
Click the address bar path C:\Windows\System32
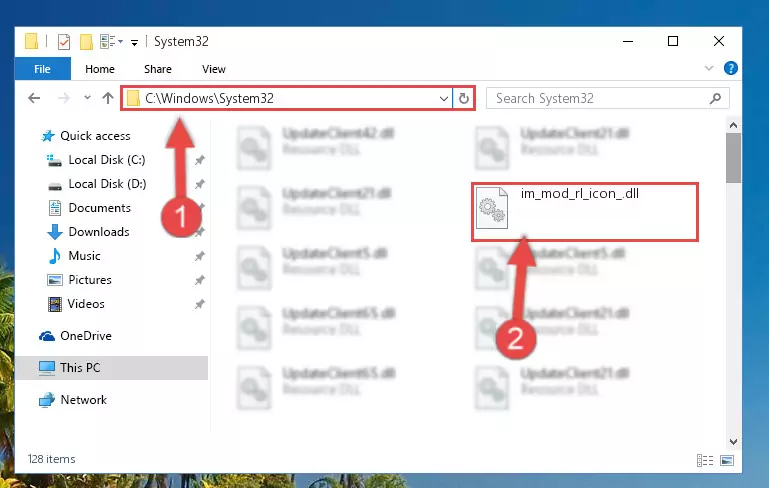[x=209, y=98]
